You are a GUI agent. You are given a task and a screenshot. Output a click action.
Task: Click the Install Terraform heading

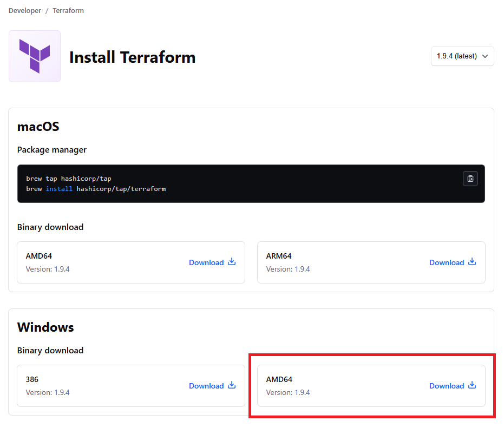(x=133, y=57)
